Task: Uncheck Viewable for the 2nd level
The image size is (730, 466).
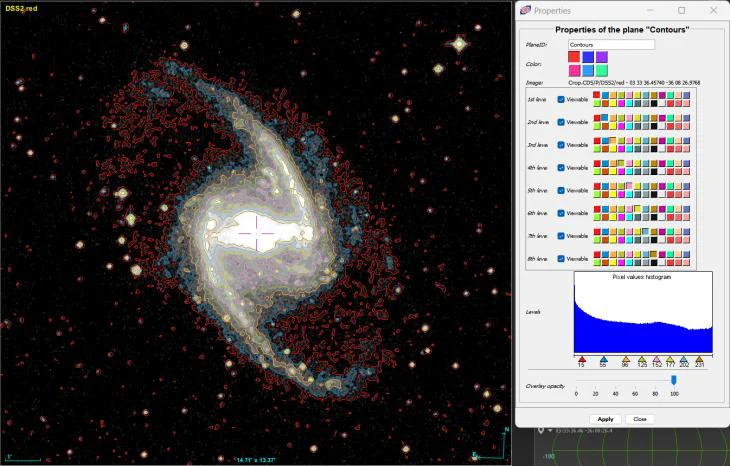Action: click(x=561, y=122)
